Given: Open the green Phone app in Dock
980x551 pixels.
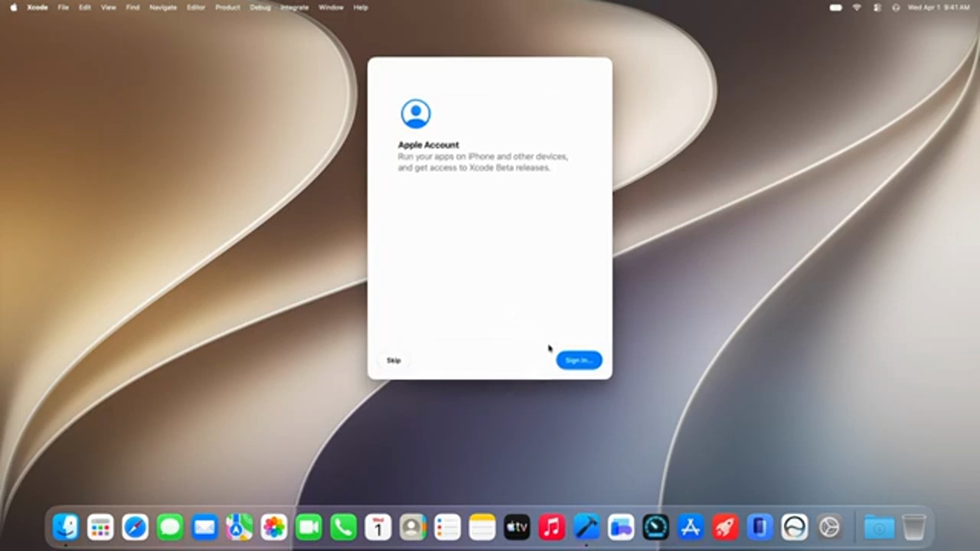Looking at the screenshot, I should click(x=343, y=527).
